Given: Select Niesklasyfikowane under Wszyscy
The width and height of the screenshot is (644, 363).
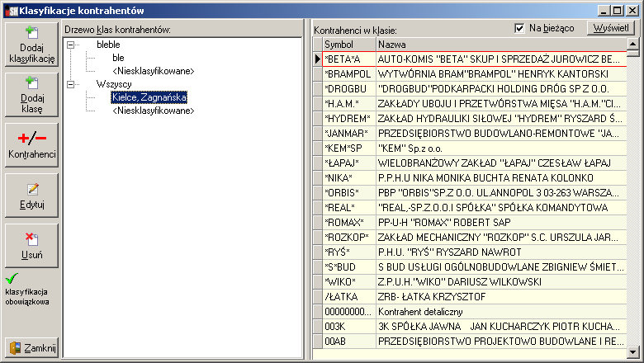Looking at the screenshot, I should 154,111.
